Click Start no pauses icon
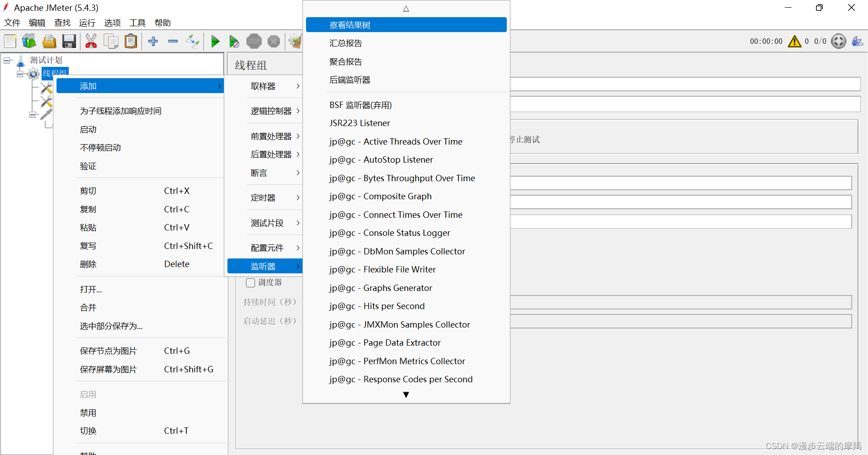Viewport: 868px width, 455px height. [x=234, y=42]
